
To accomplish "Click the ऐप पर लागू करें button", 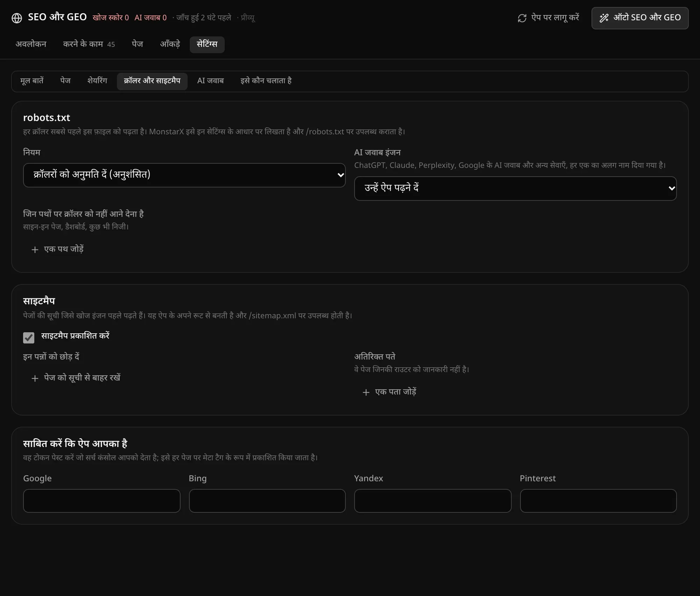I will (548, 18).
